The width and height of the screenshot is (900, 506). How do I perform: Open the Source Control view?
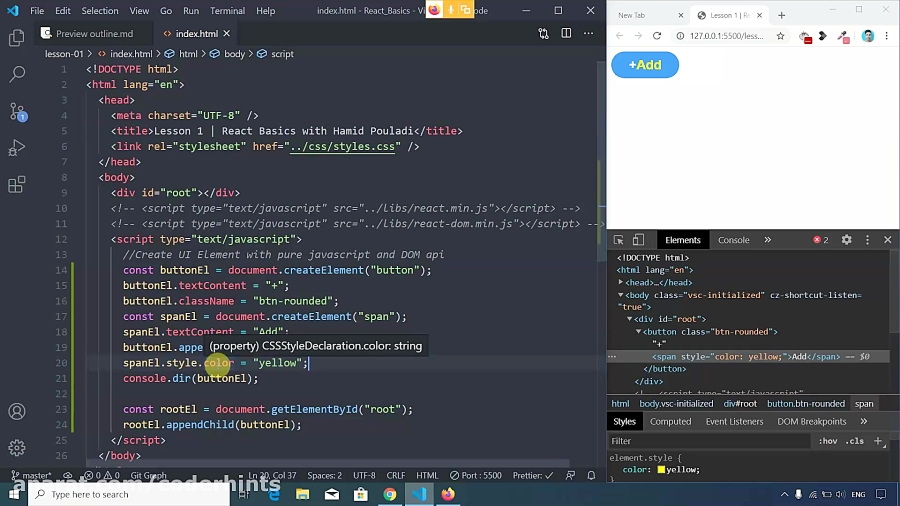pyautogui.click(x=16, y=110)
